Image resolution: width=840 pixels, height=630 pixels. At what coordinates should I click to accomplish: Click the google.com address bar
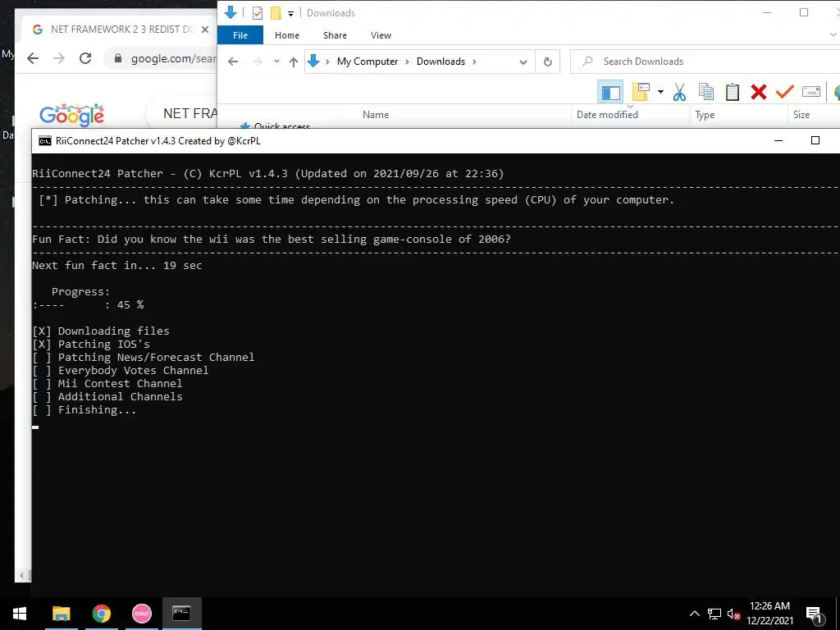[x=173, y=58]
